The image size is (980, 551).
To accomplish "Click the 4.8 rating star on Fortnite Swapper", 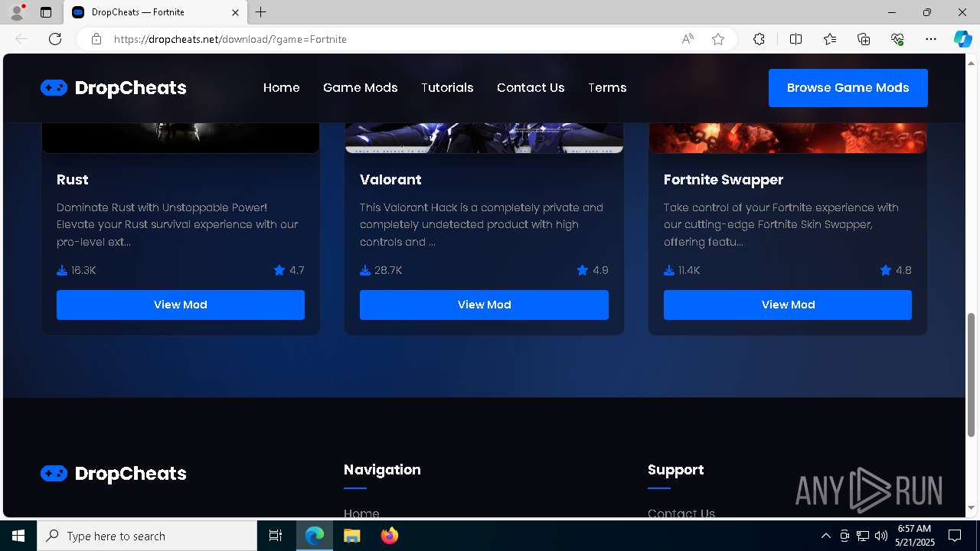I will (x=886, y=270).
